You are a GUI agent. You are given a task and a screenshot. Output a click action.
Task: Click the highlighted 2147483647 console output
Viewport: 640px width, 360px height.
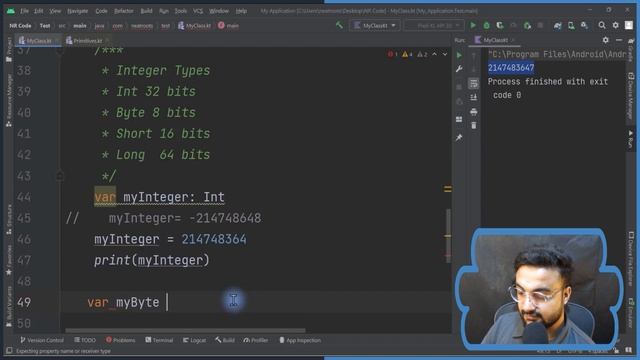coord(511,68)
